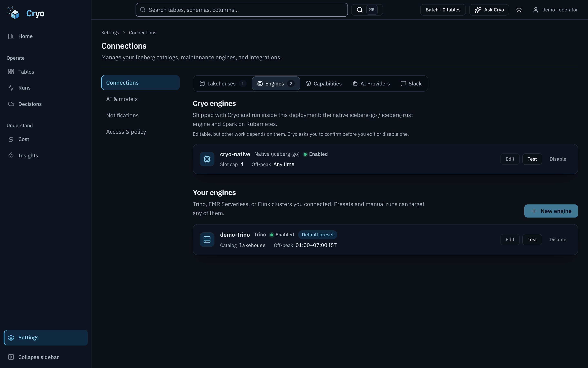Image resolution: width=588 pixels, height=368 pixels.
Task: Open Access & policy settings section
Action: point(140,132)
